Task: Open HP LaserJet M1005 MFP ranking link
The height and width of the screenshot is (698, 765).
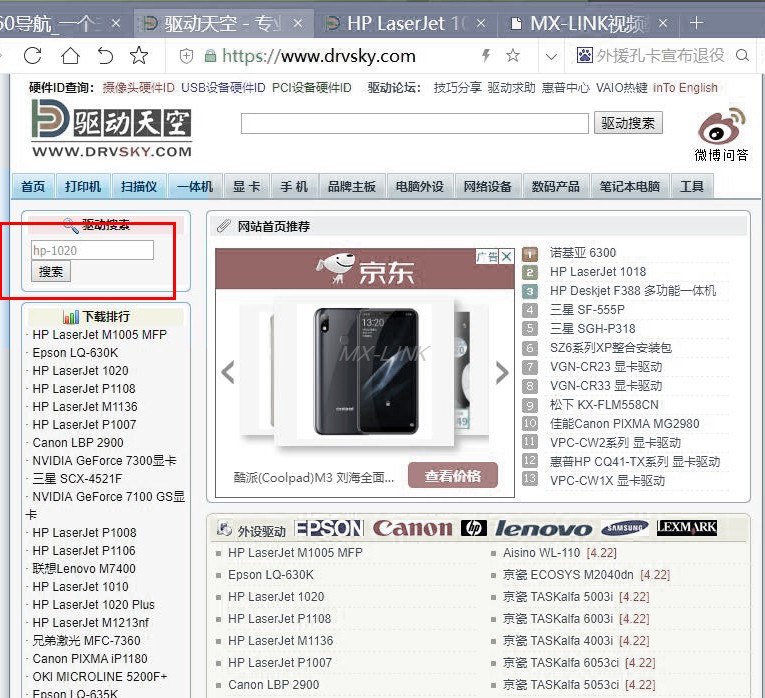Action: click(x=100, y=335)
